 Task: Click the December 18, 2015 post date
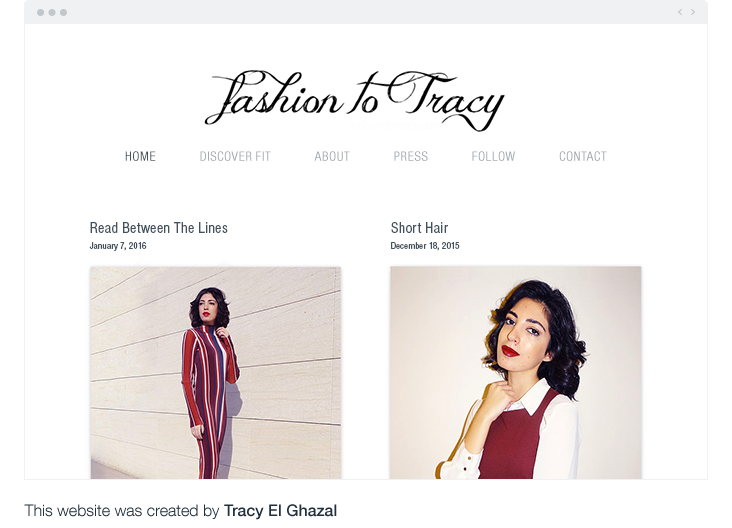[425, 246]
